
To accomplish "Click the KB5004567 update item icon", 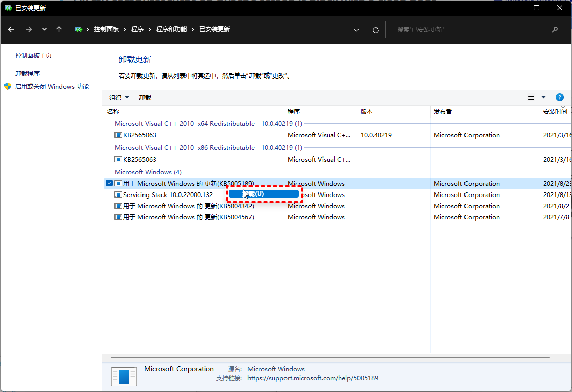I will [118, 217].
